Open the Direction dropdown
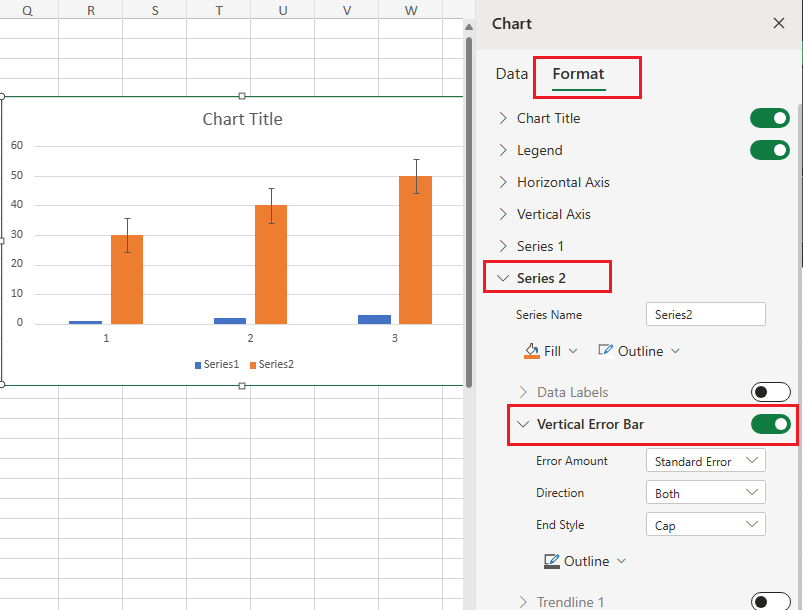The height and width of the screenshot is (610, 803). point(706,492)
